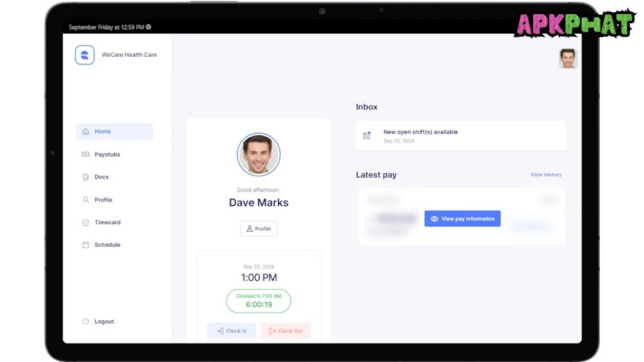Click the Timecard clock icon
The height and width of the screenshot is (362, 644).
coord(86,222)
